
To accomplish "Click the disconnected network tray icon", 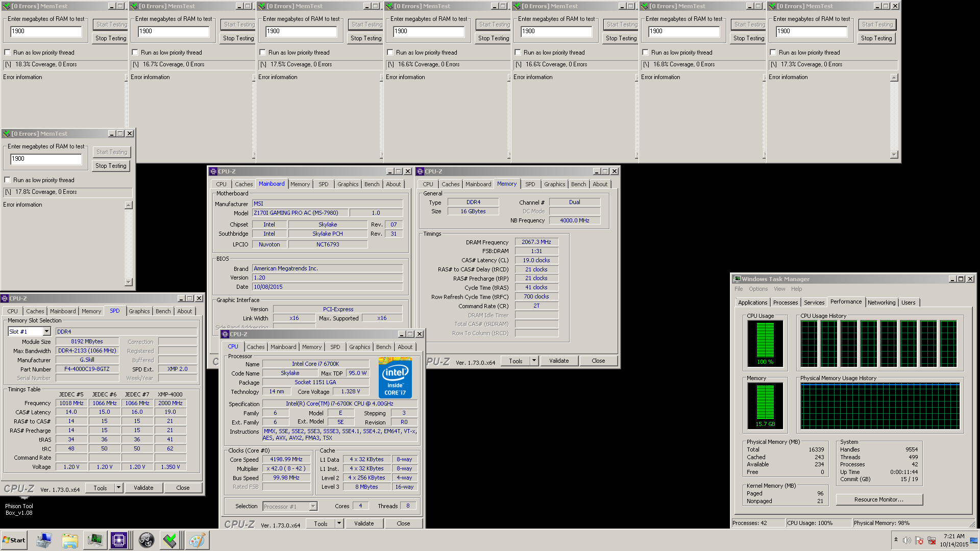I will tap(932, 540).
